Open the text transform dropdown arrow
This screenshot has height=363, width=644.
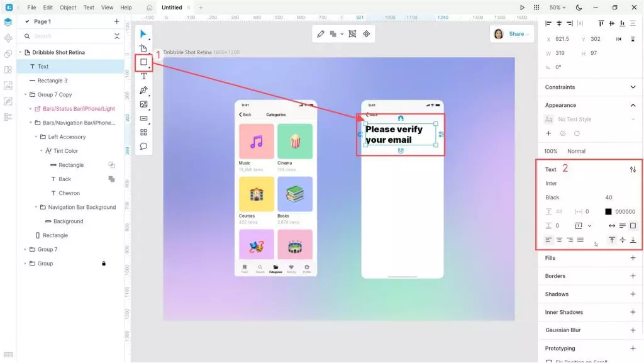(589, 226)
